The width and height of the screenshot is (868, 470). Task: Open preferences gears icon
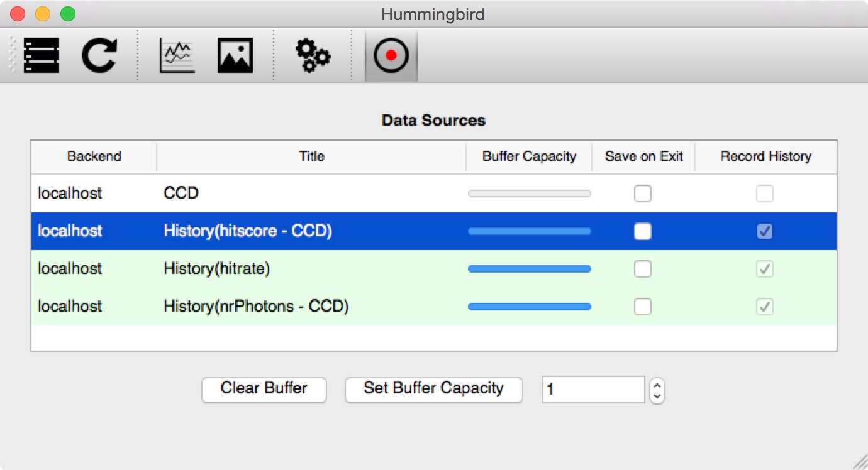pyautogui.click(x=313, y=55)
